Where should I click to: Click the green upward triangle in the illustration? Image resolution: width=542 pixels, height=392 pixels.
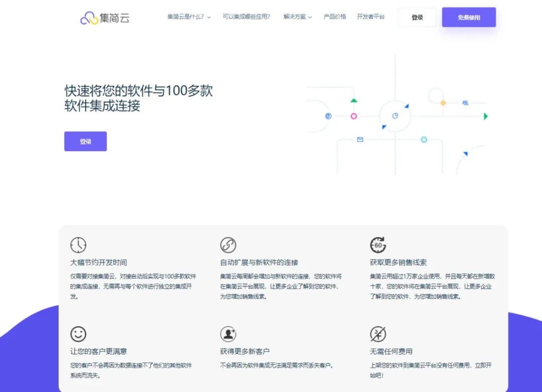coord(354,100)
